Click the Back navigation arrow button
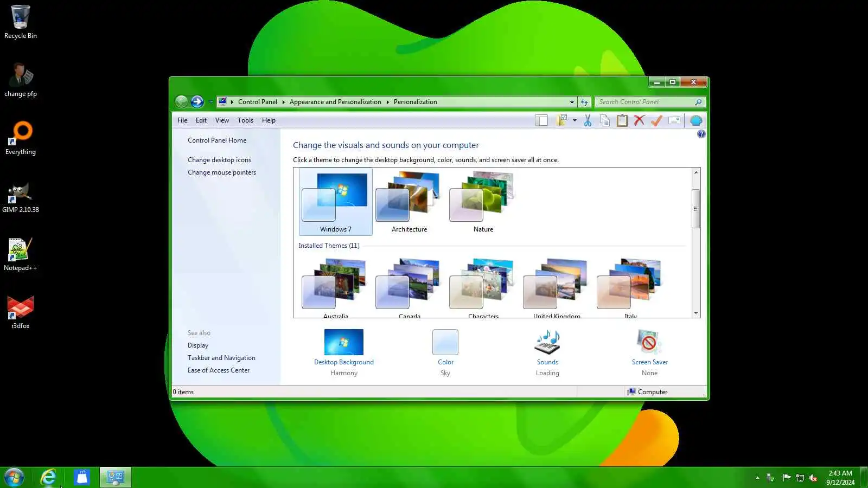 tap(182, 101)
